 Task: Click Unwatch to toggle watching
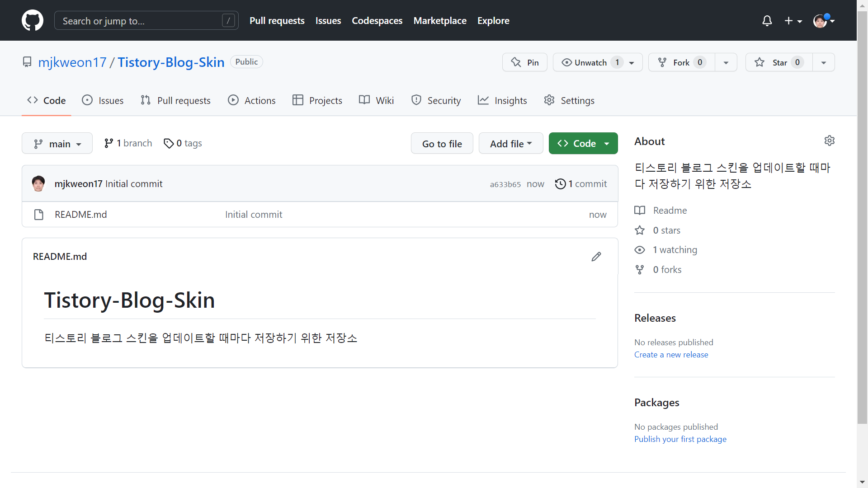(x=590, y=62)
